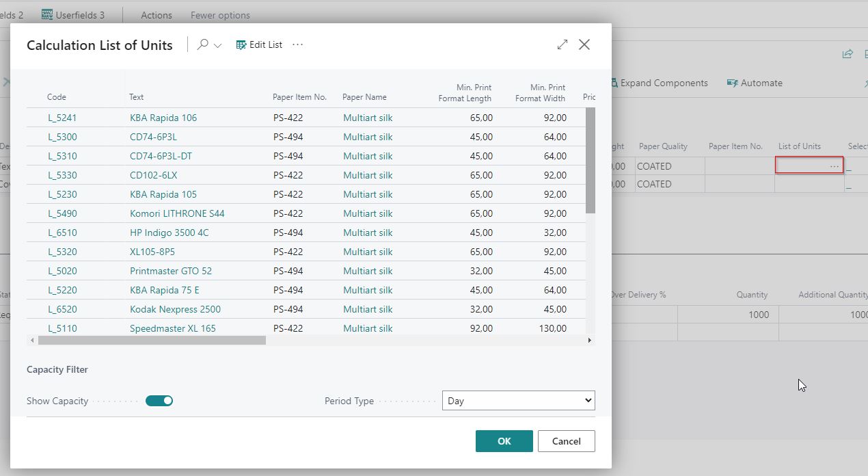This screenshot has width=868, height=476.
Task: Click the Paper Item No. column header
Action: (x=735, y=146)
